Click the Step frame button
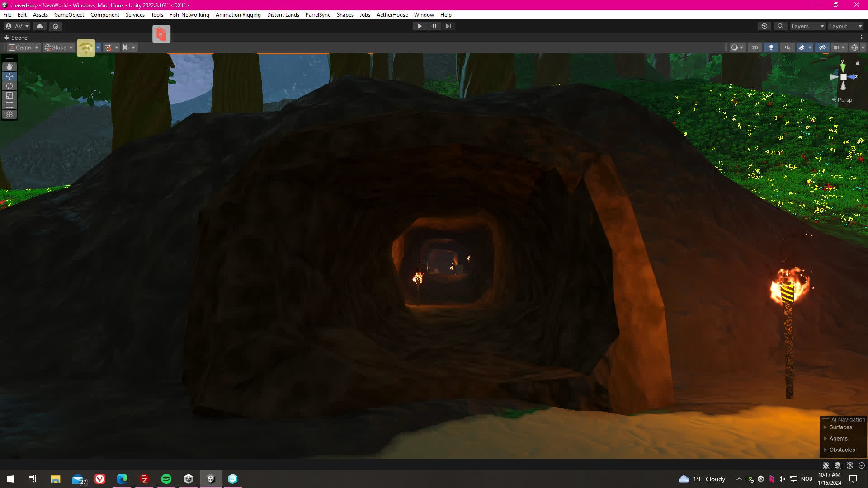Screen dimensions: 868x488 click(448, 26)
